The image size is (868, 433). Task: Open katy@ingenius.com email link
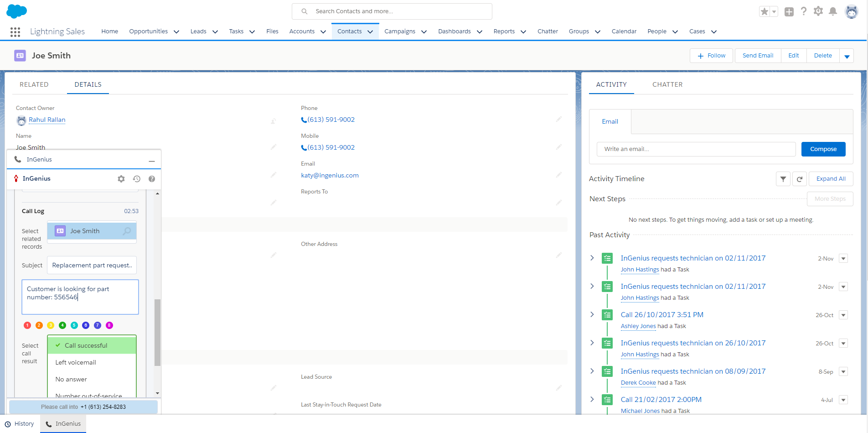coord(330,176)
